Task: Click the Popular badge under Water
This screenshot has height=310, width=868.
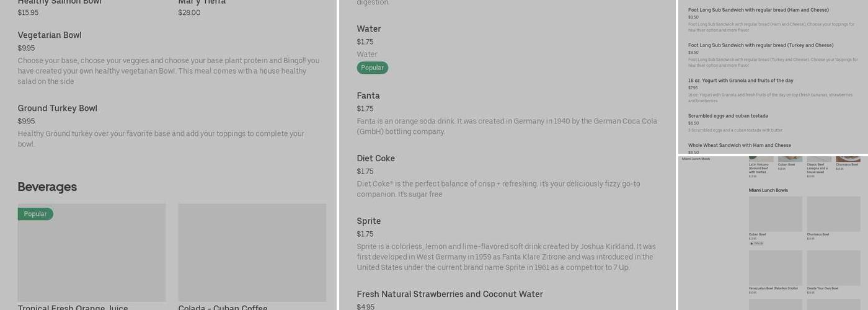Action: click(372, 68)
